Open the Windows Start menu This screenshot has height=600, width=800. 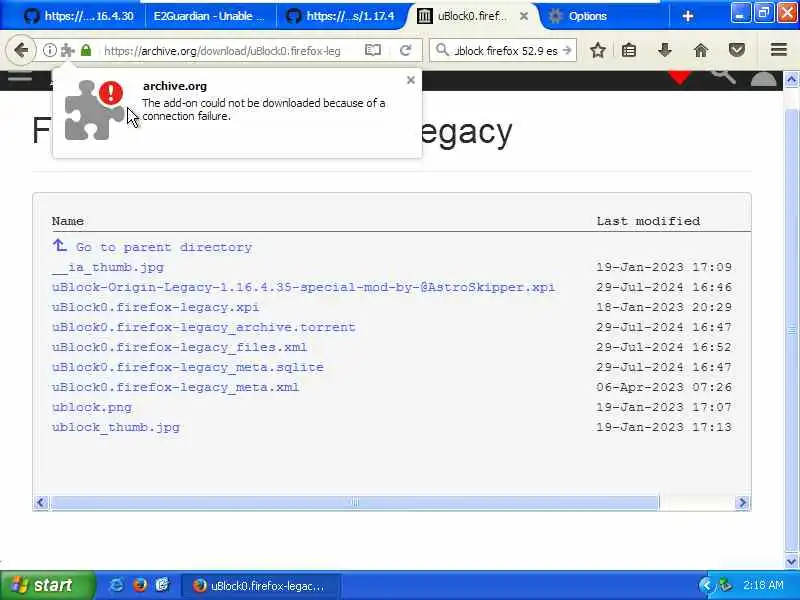[47, 585]
